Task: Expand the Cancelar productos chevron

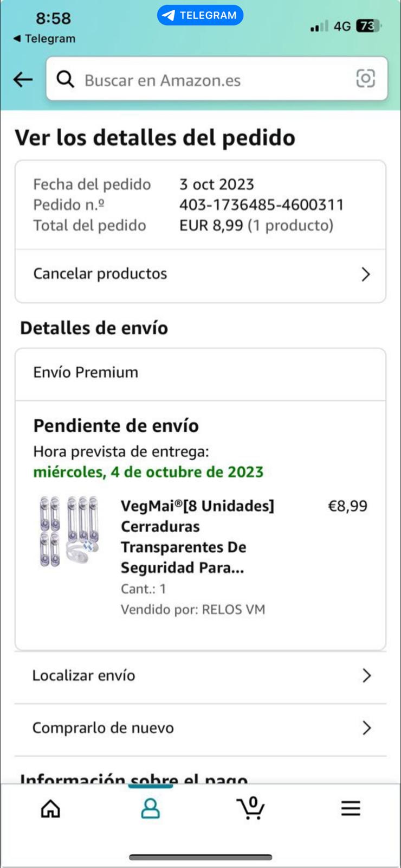Action: (x=366, y=275)
